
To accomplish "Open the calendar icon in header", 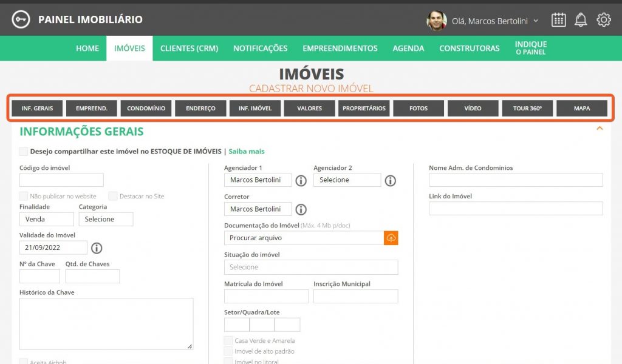I will click(x=558, y=20).
